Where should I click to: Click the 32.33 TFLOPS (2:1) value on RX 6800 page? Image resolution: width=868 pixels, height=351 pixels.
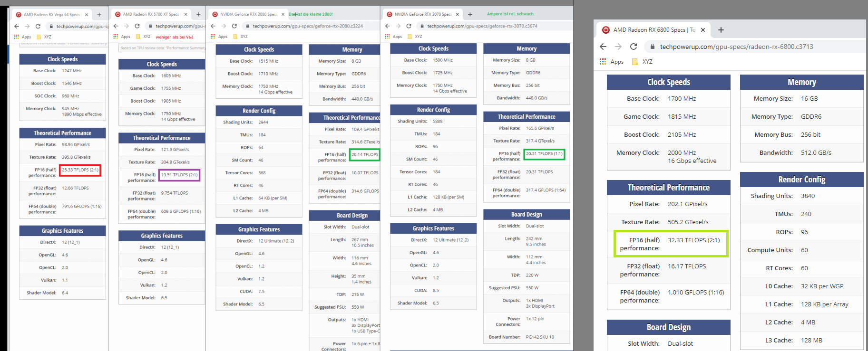click(x=694, y=240)
